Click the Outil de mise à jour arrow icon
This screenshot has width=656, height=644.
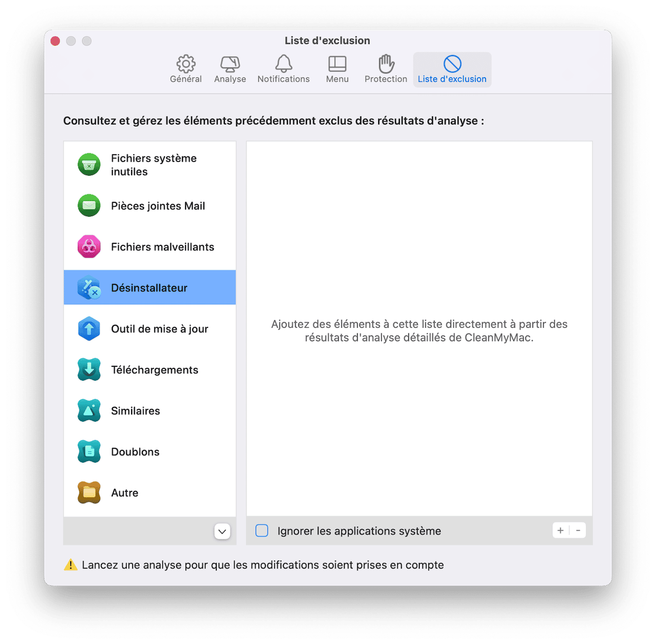click(x=89, y=329)
